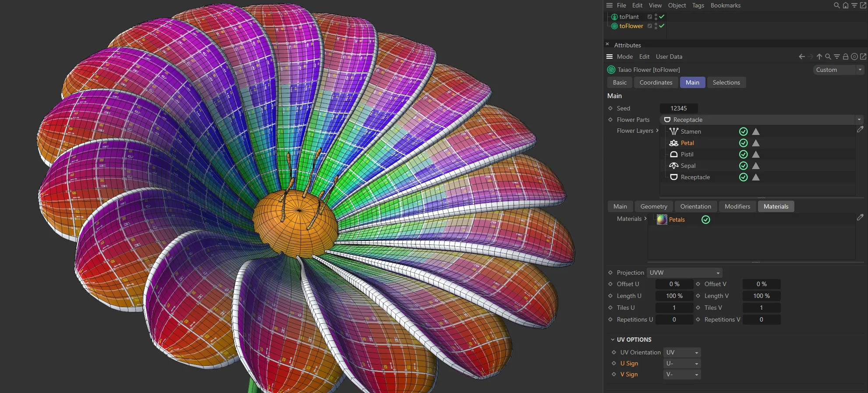
Task: Click the Tiles V value field
Action: tap(761, 308)
